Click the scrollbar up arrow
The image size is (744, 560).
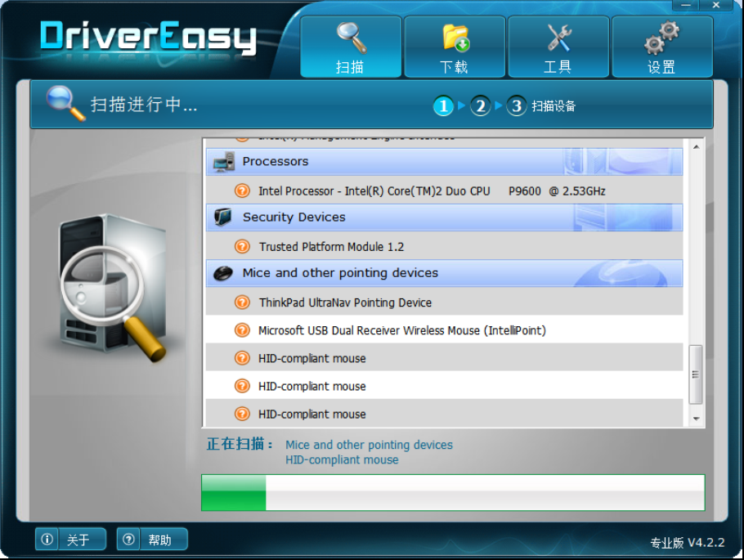click(696, 147)
